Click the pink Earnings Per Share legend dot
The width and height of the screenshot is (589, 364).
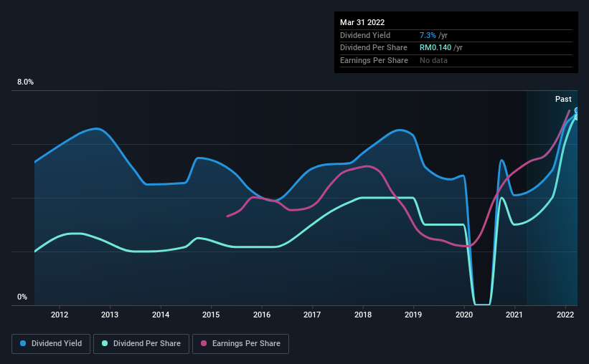click(204, 343)
